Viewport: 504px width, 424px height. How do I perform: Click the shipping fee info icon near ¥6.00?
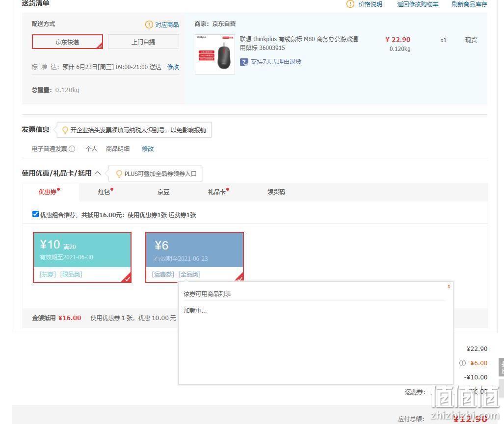pos(463,363)
